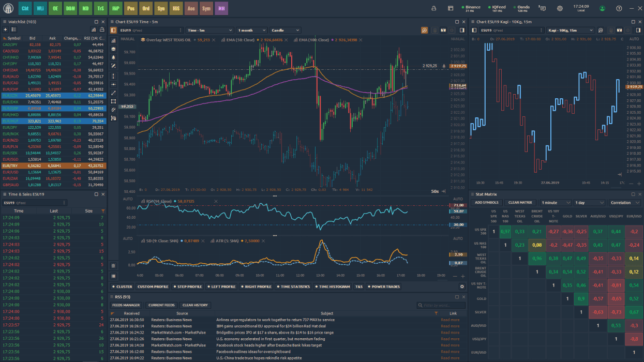Toggle the Cluster volume analysis mode
644x362 pixels.
coord(123,286)
